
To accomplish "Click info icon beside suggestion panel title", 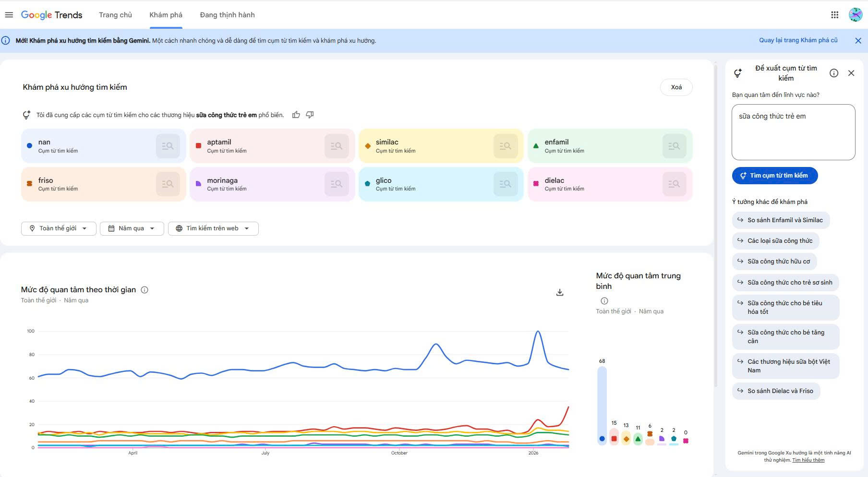I will click(834, 73).
